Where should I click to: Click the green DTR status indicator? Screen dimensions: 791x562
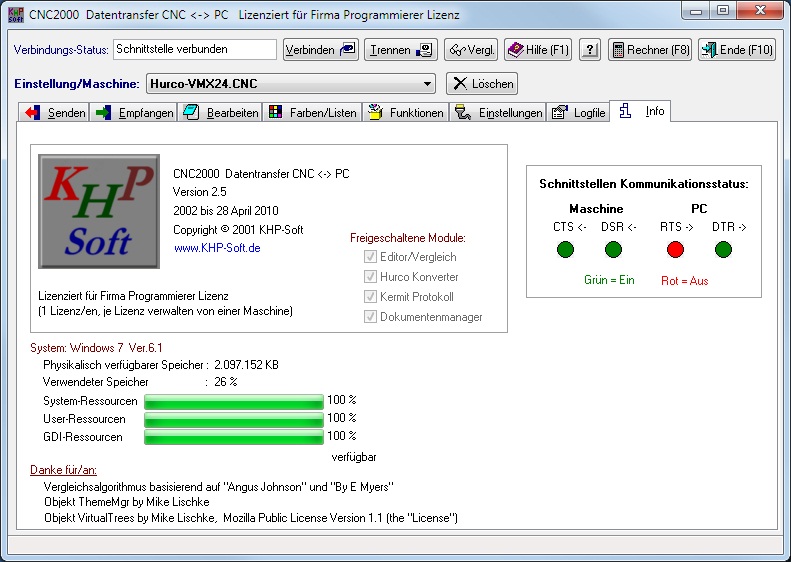coord(723,249)
